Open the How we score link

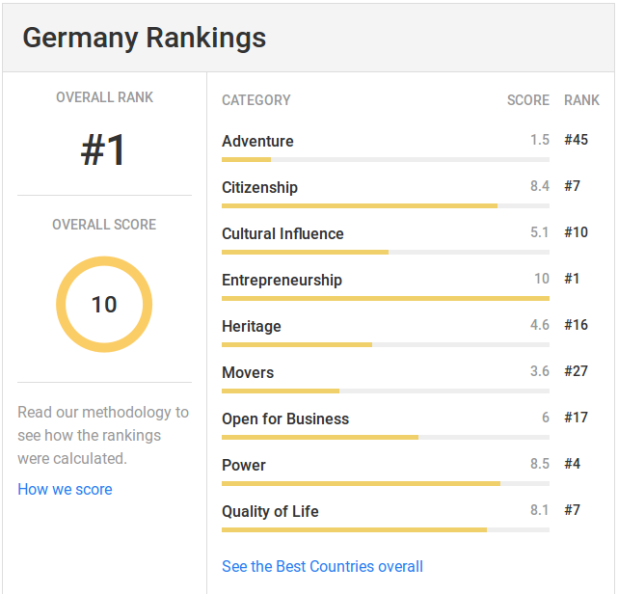tap(65, 489)
